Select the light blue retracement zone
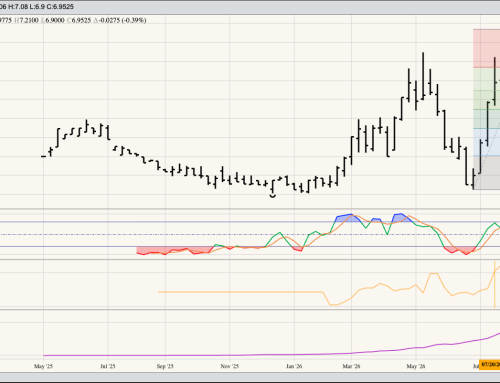 click(x=486, y=142)
